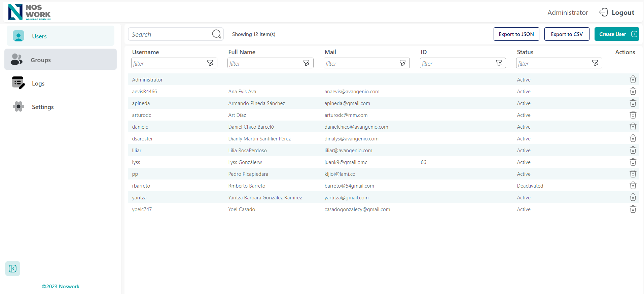Click the Logout link text
644x294 pixels.
point(623,12)
